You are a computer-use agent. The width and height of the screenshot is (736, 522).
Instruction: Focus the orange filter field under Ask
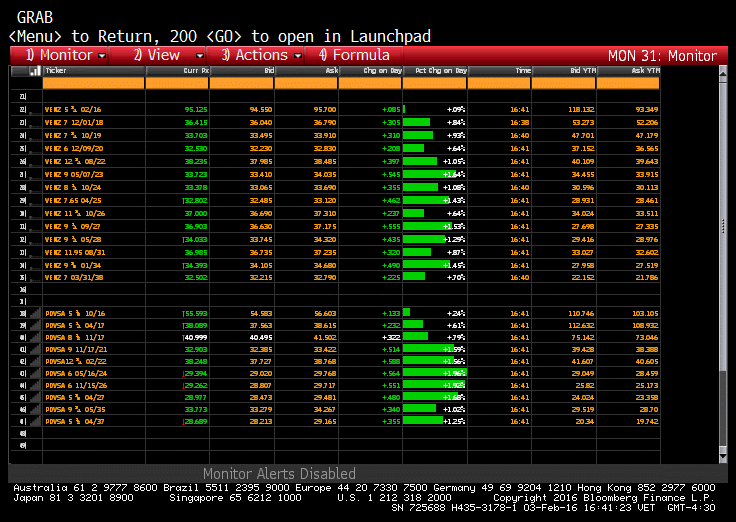306,83
